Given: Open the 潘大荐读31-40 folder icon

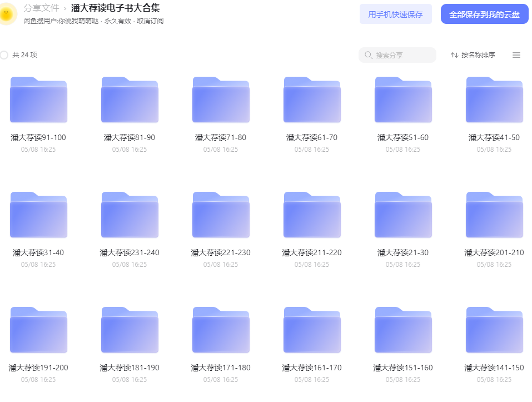Looking at the screenshot, I should (x=39, y=215).
